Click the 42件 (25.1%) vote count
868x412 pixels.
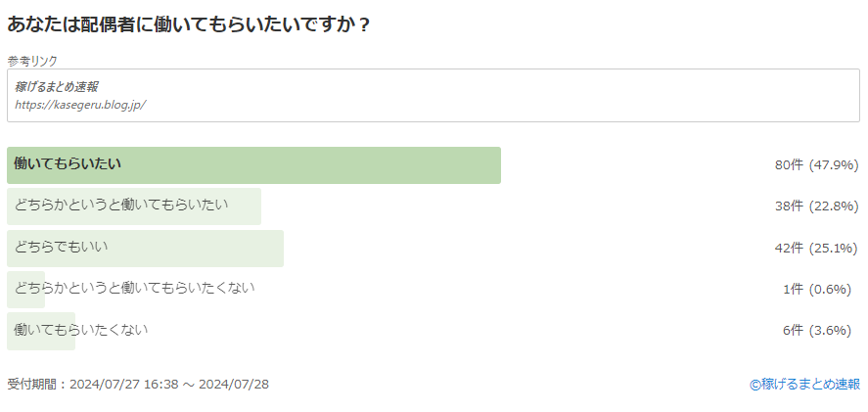816,249
